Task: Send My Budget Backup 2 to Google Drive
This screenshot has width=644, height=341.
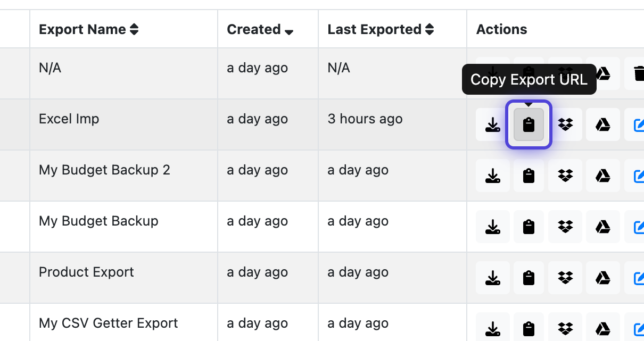Action: click(x=602, y=175)
